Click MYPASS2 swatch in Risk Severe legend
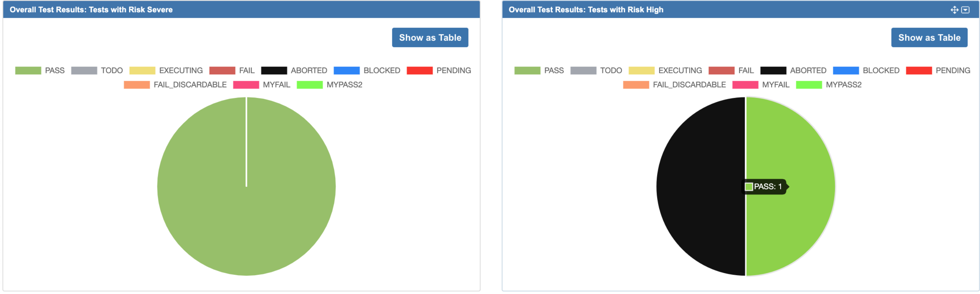The width and height of the screenshot is (980, 294). [x=310, y=85]
